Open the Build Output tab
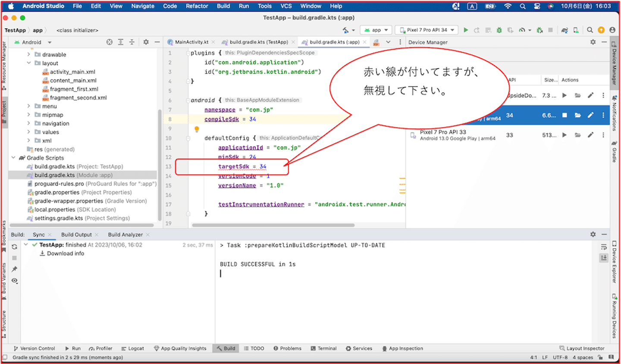Screen dimensions: 621x364 tap(76, 235)
